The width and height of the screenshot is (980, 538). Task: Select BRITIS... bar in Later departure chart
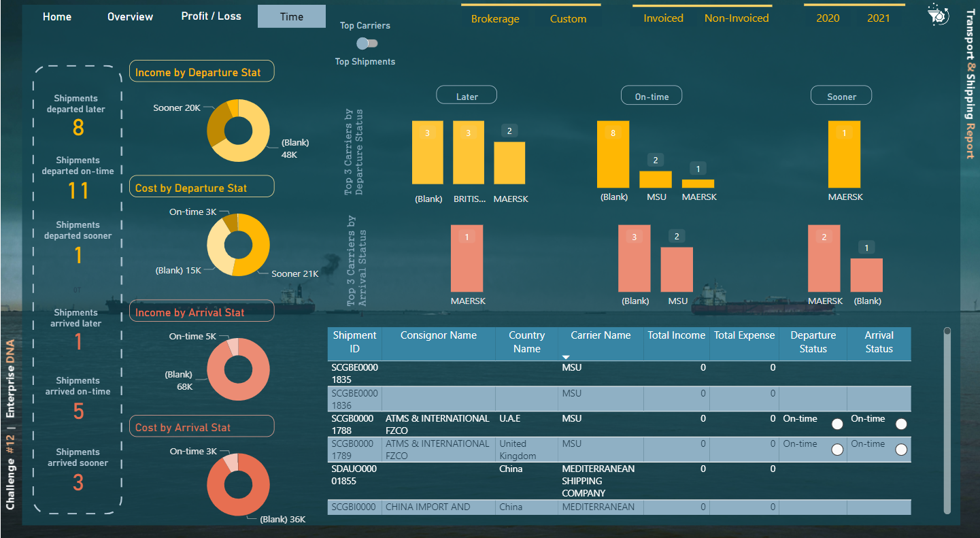[469, 152]
